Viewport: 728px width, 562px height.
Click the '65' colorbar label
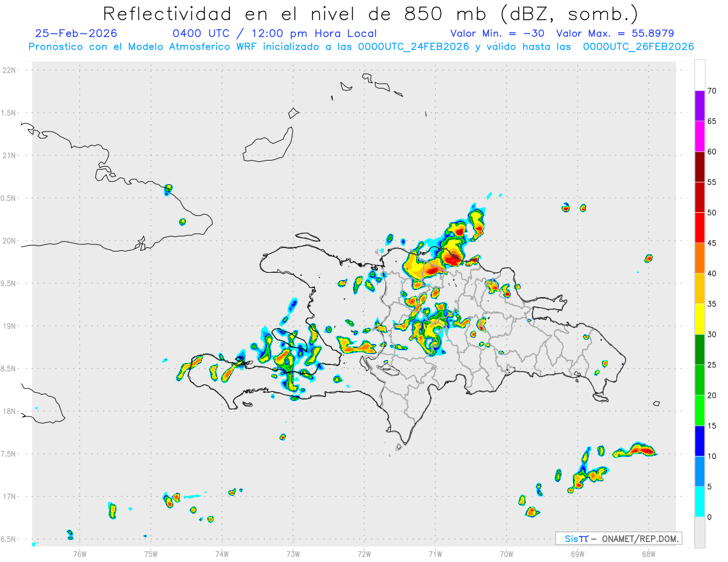712,121
